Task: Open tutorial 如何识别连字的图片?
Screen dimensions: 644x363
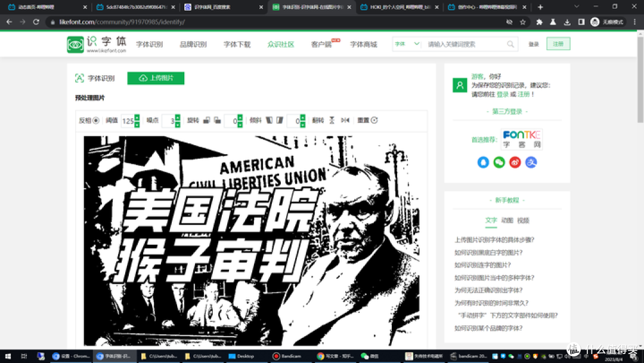Action: pos(482,265)
